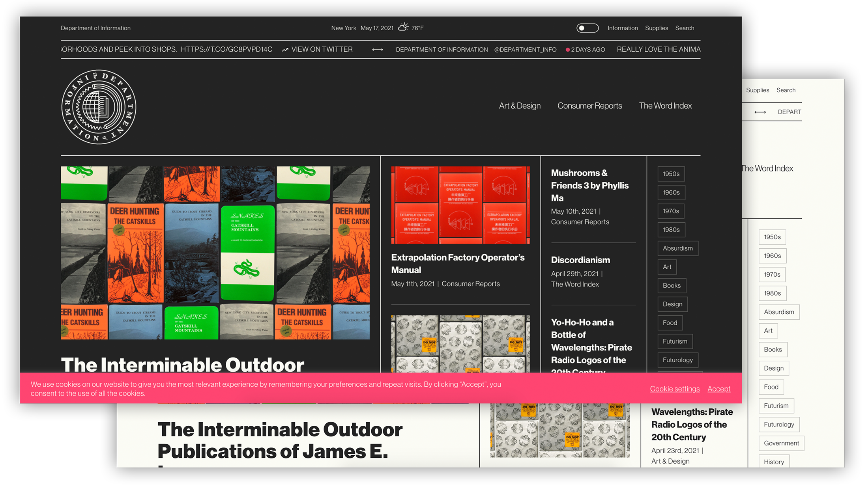The height and width of the screenshot is (488, 868).
Task: Accept cookies in the pink banner
Action: (719, 389)
